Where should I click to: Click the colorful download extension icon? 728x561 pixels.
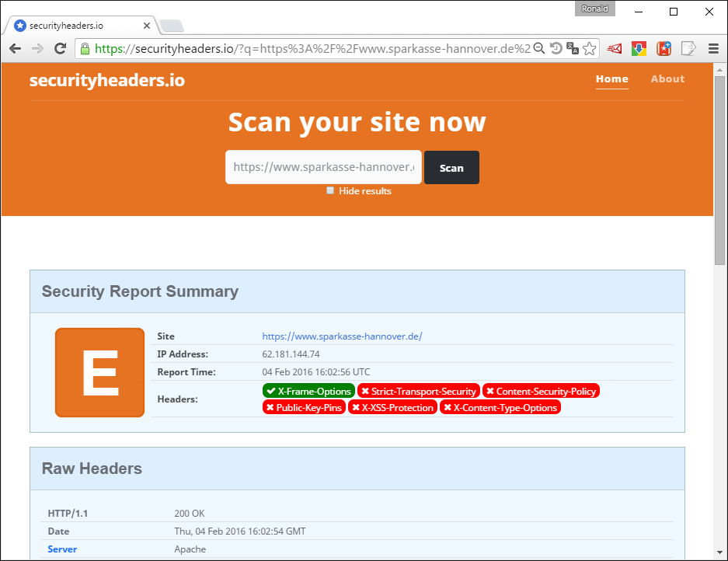(639, 48)
